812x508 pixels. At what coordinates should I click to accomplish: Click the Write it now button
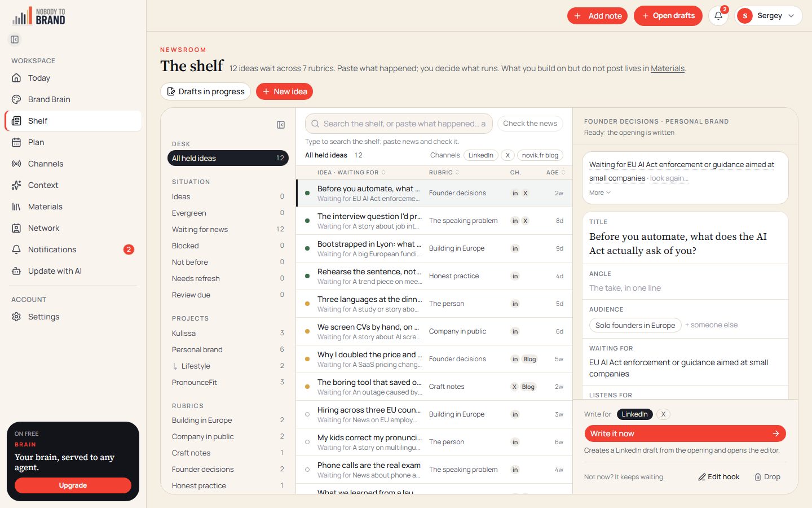pos(685,433)
